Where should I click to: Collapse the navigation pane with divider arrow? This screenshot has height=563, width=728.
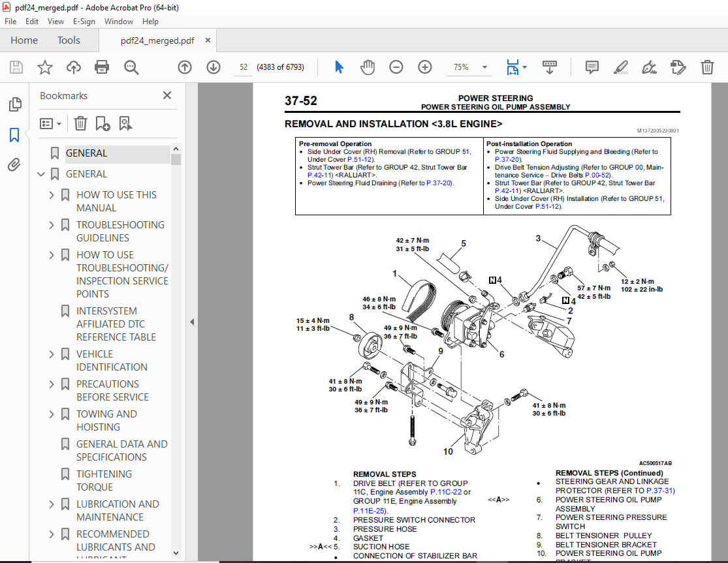tap(192, 322)
